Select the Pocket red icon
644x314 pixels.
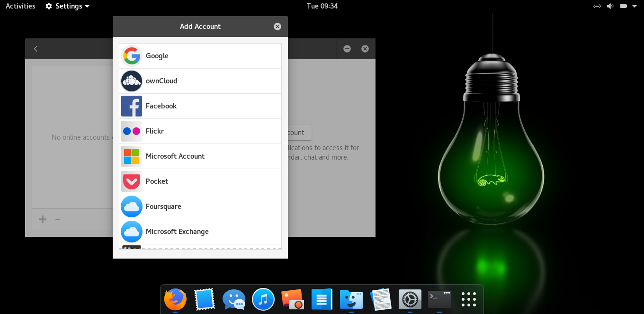132,181
